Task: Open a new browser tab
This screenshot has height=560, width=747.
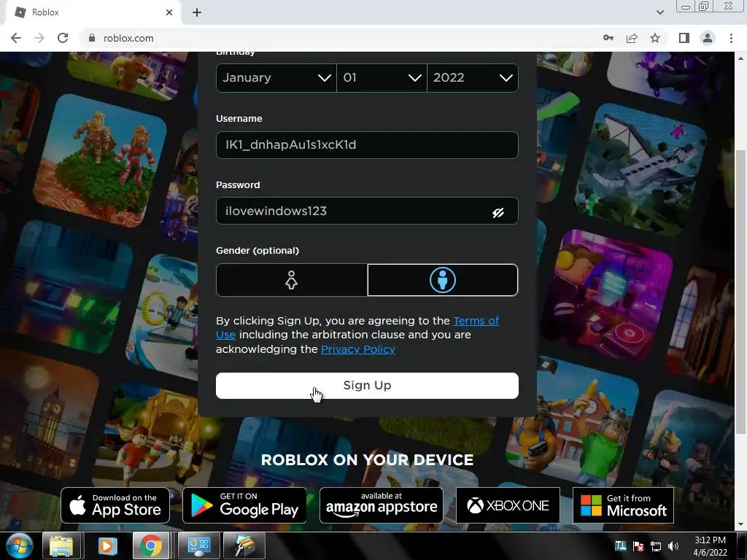Action: 197,12
